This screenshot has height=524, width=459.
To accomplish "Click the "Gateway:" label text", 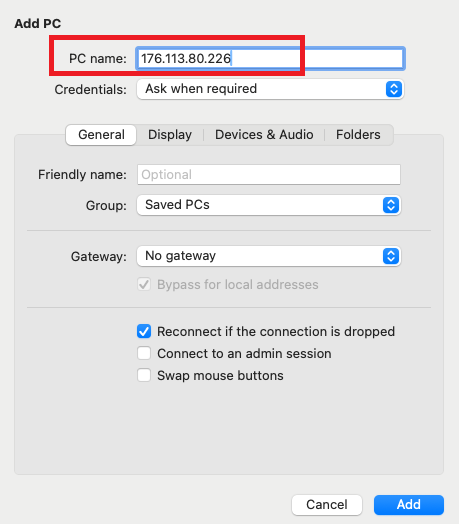I will click(99, 257).
